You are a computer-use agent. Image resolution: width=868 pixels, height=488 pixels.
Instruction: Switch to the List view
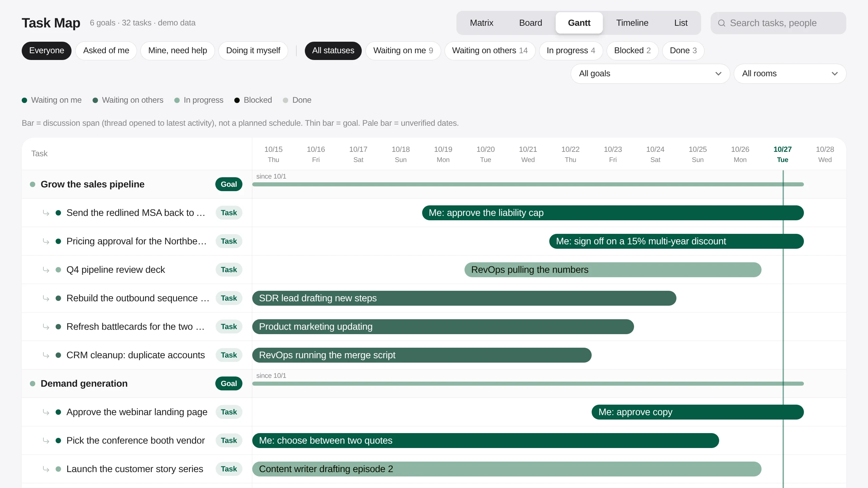(x=681, y=23)
